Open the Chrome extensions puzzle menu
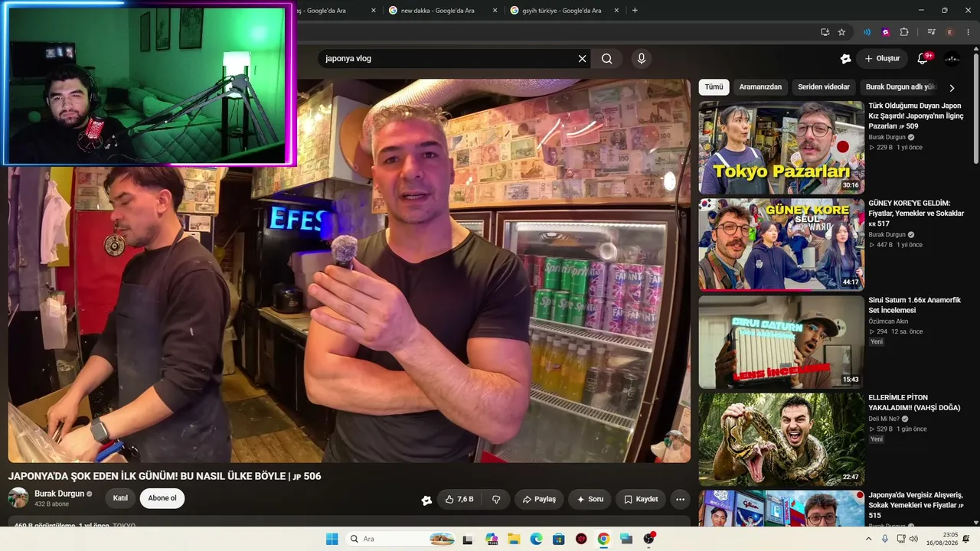 click(904, 32)
